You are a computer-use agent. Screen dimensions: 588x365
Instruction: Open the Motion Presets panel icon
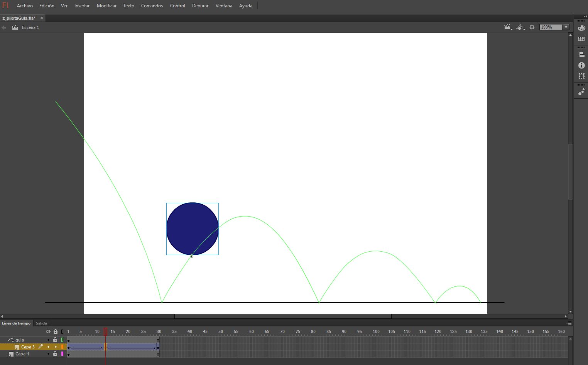click(581, 91)
